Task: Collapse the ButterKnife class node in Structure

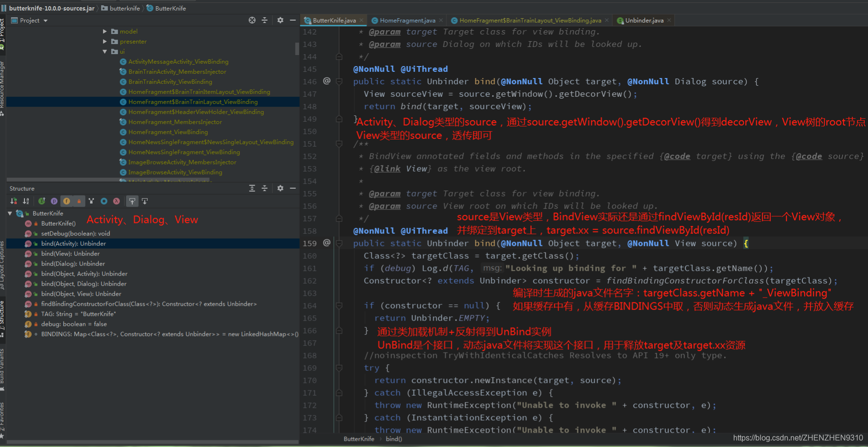Action: (x=10, y=213)
